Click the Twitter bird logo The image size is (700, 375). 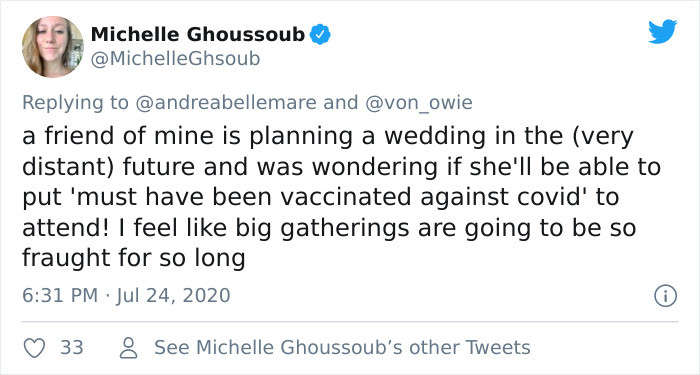coord(662,31)
